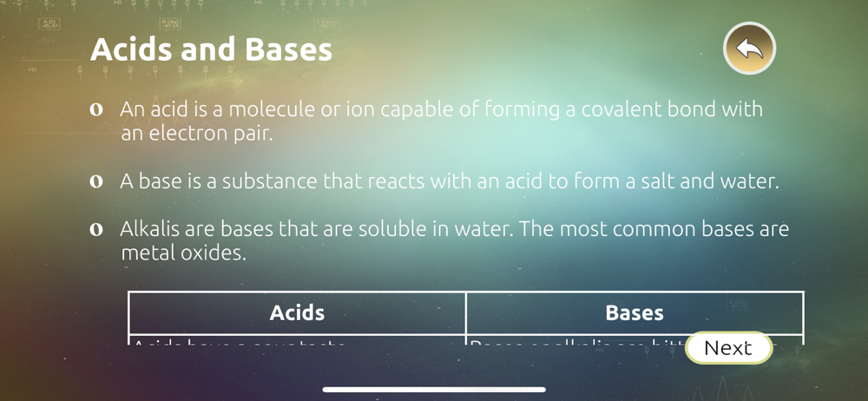Tap bullet marker before base definition
The height and width of the screenshot is (401, 868).
click(x=96, y=181)
